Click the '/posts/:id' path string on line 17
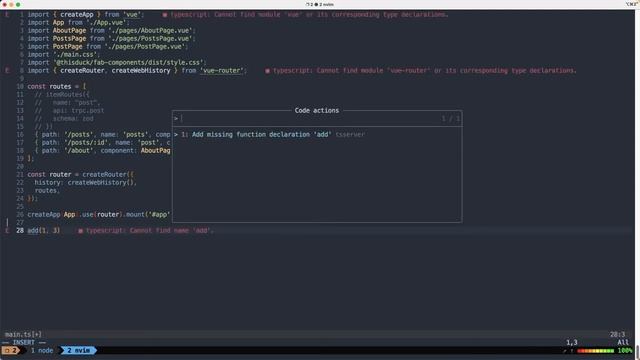 point(86,142)
